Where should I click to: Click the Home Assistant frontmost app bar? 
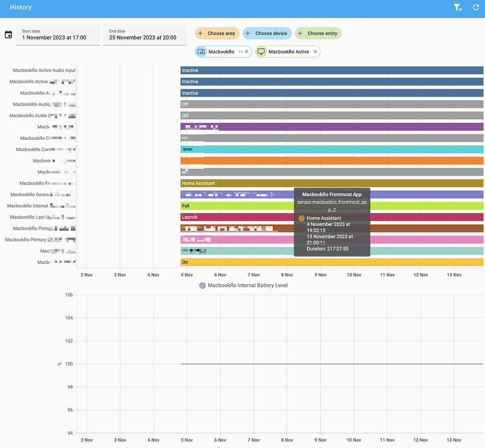(237, 183)
